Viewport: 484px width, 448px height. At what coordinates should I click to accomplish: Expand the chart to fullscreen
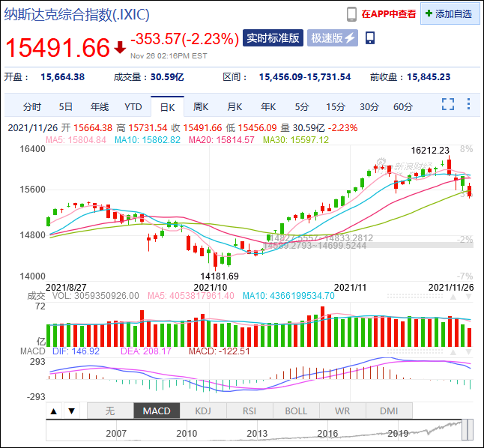click(447, 104)
